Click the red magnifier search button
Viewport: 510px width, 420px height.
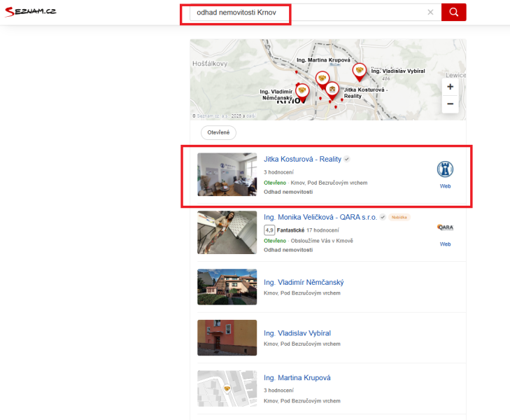[x=454, y=13]
